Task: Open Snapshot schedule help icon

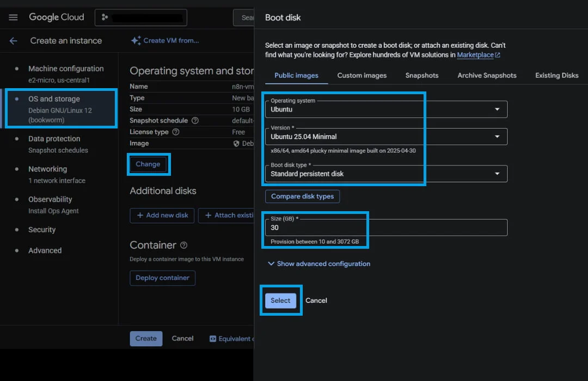Action: pos(195,120)
